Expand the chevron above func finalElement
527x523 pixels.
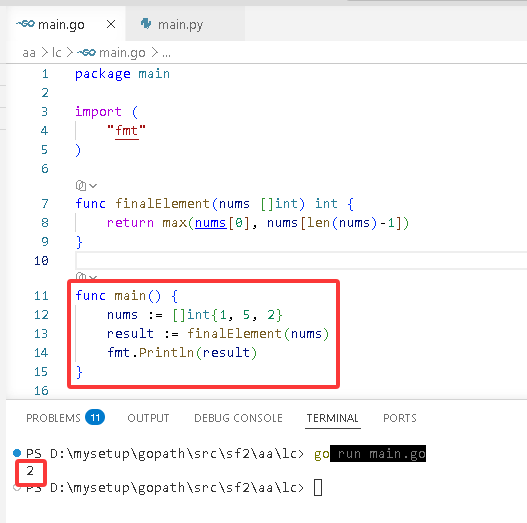(93, 186)
